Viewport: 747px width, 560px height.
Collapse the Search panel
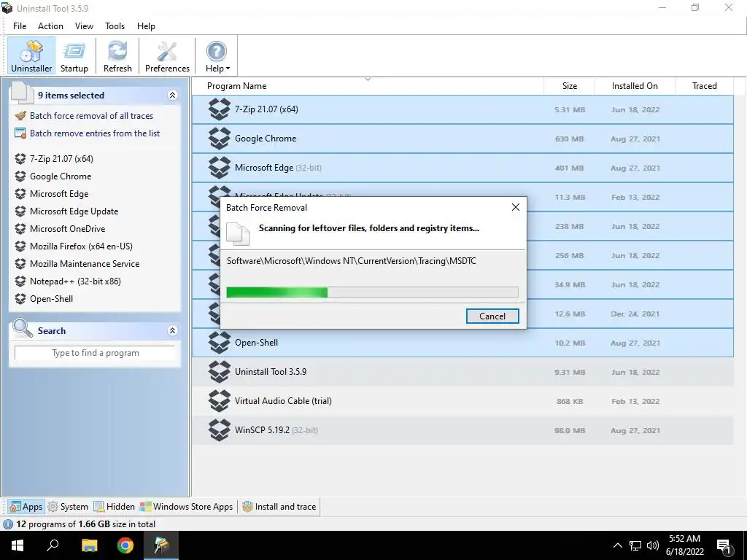(172, 330)
